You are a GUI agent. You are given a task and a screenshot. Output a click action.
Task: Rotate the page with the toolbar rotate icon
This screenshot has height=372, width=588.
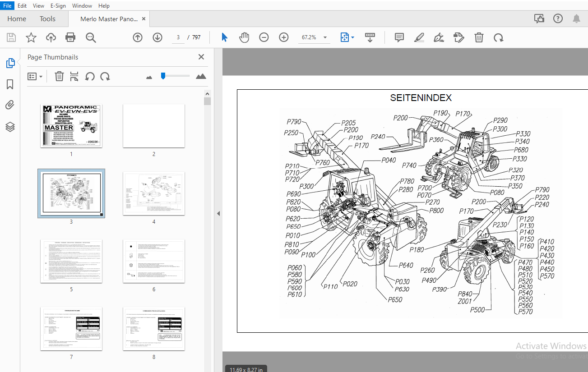pyautogui.click(x=498, y=37)
